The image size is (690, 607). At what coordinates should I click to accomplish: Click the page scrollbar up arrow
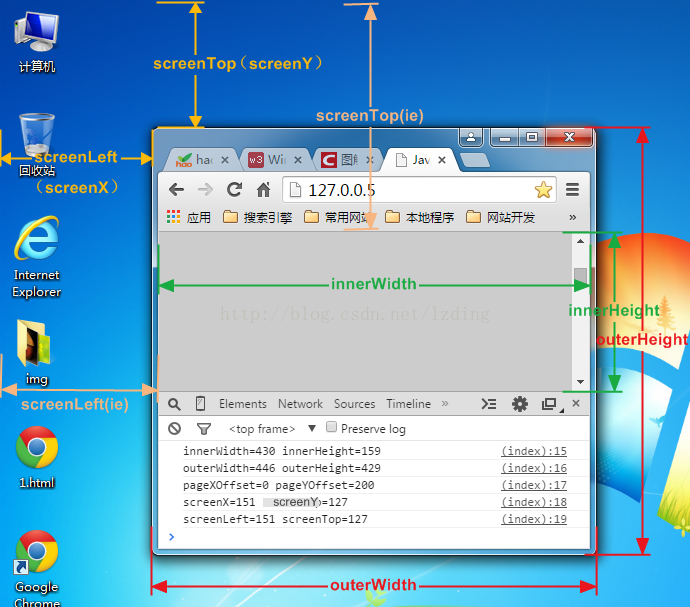[580, 241]
